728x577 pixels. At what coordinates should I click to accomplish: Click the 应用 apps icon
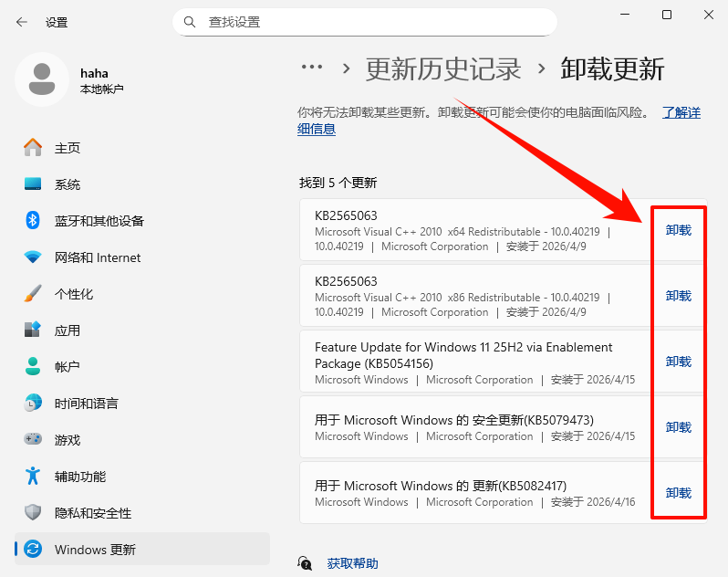pos(33,330)
